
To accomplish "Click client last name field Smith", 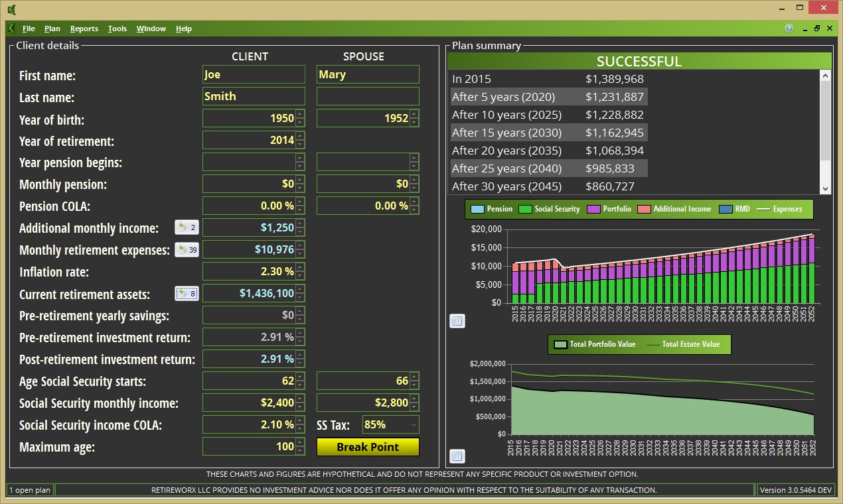I will [254, 96].
